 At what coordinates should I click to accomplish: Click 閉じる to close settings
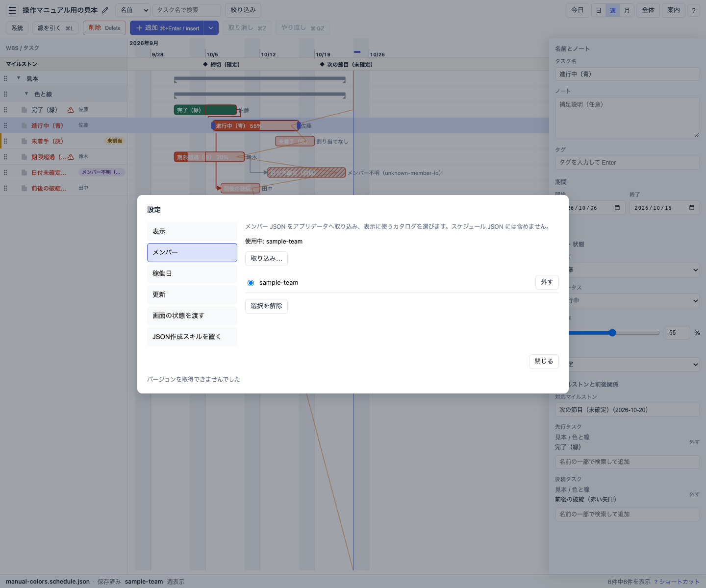point(544,361)
